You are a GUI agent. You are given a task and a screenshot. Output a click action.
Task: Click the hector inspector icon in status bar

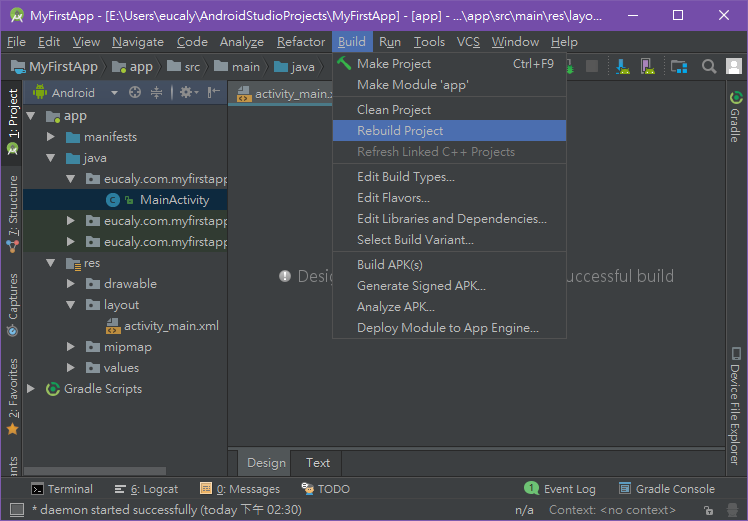pyautogui.click(x=732, y=510)
